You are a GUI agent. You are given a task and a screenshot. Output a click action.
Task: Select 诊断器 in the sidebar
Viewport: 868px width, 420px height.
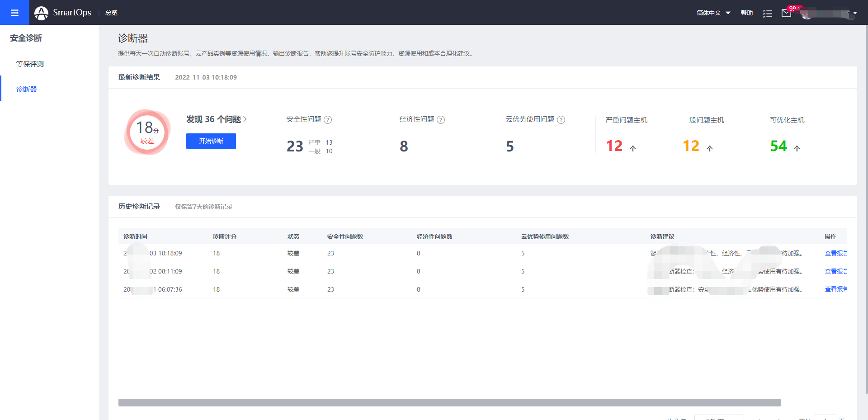tap(27, 89)
